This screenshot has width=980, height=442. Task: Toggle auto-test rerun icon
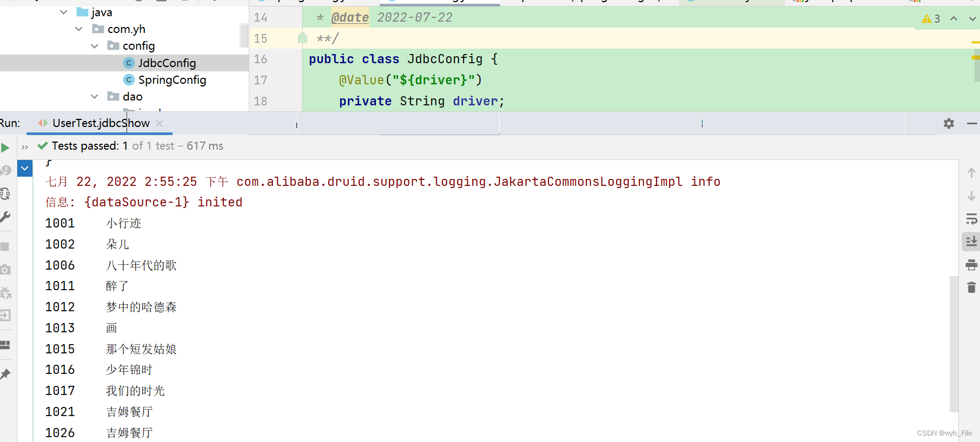(x=5, y=193)
